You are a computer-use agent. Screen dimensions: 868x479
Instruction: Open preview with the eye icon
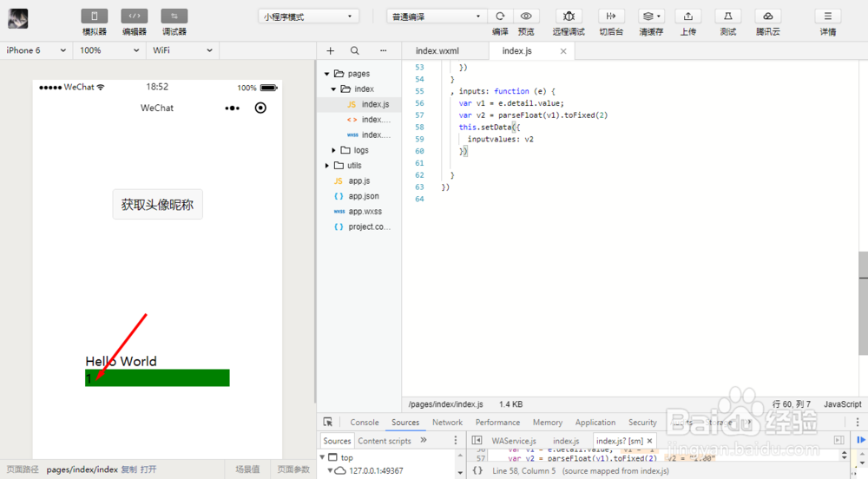(x=526, y=16)
